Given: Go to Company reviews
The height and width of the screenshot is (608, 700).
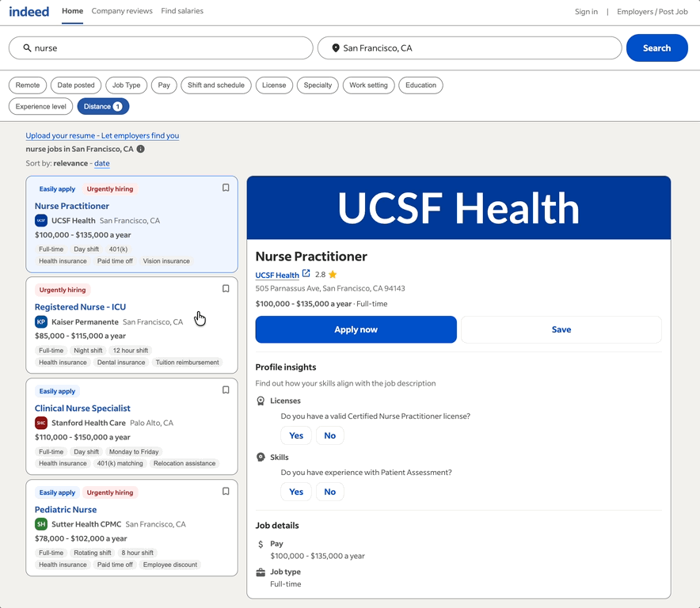Looking at the screenshot, I should coord(122,11).
